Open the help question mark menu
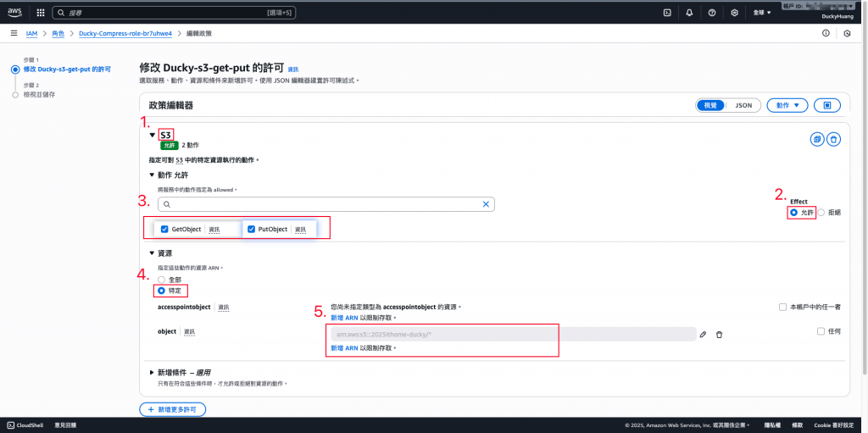 712,12
